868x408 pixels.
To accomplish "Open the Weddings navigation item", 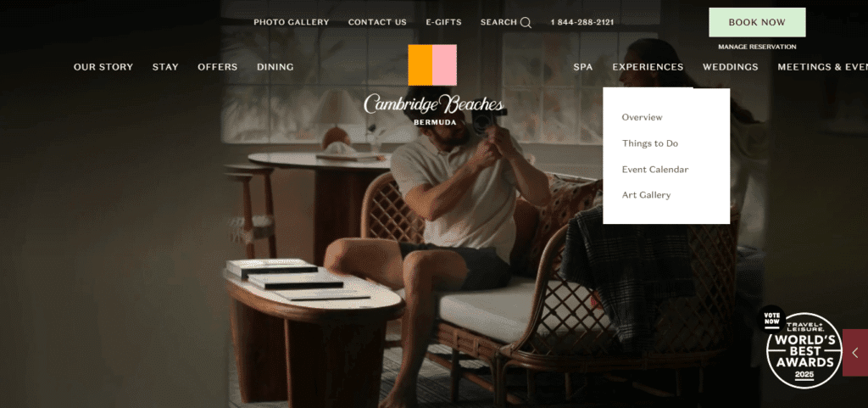I will click(x=730, y=67).
